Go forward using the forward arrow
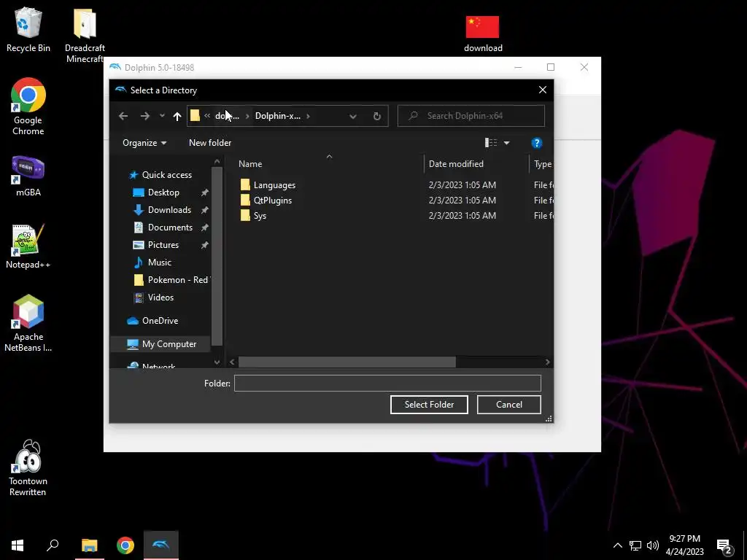 tap(145, 116)
